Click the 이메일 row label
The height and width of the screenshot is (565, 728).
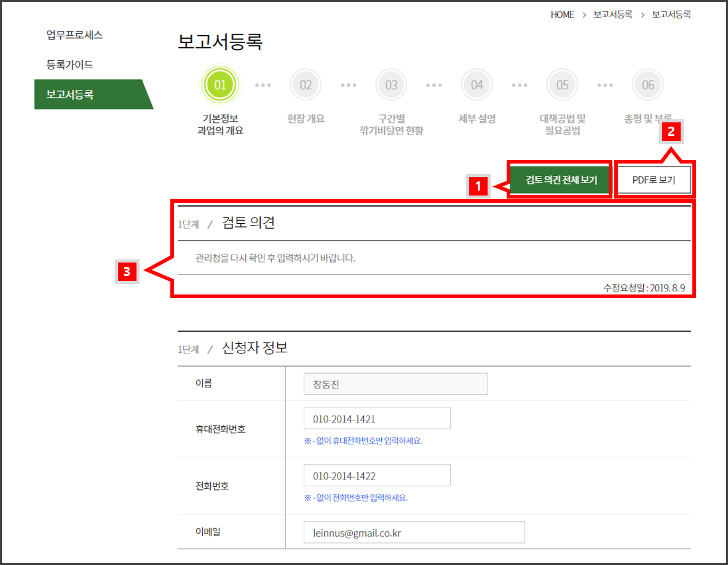(x=208, y=532)
